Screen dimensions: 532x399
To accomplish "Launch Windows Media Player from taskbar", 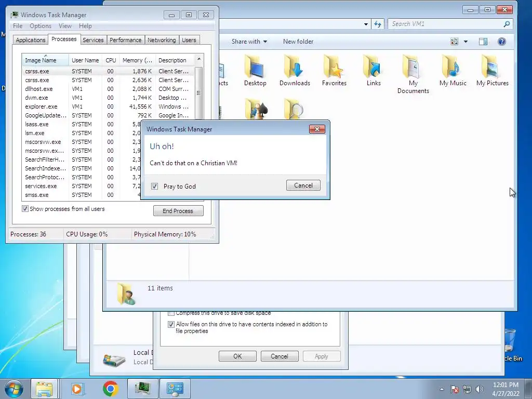I will [x=77, y=389].
